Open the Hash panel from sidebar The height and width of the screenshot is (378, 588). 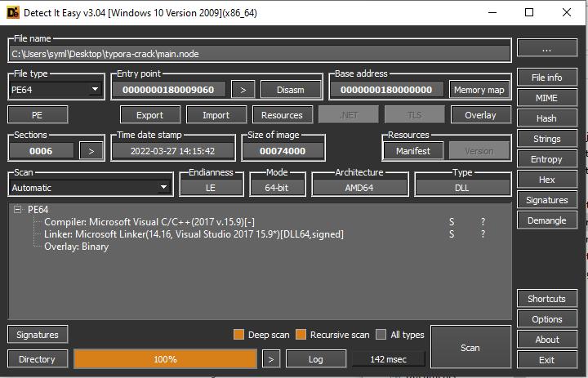546,118
